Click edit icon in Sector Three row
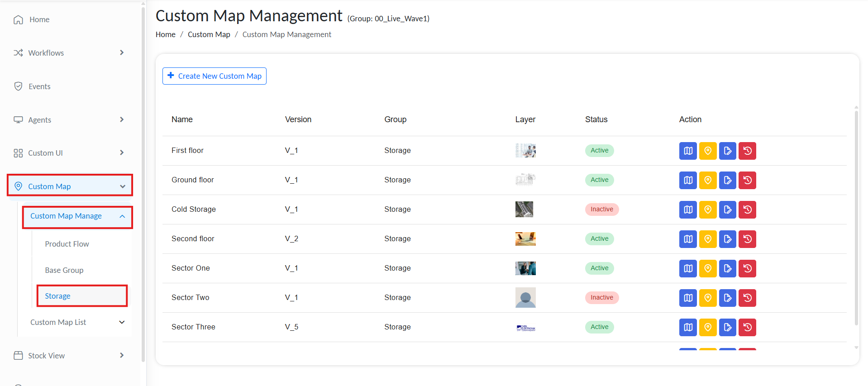Viewport: 868px width, 386px height. [727, 327]
